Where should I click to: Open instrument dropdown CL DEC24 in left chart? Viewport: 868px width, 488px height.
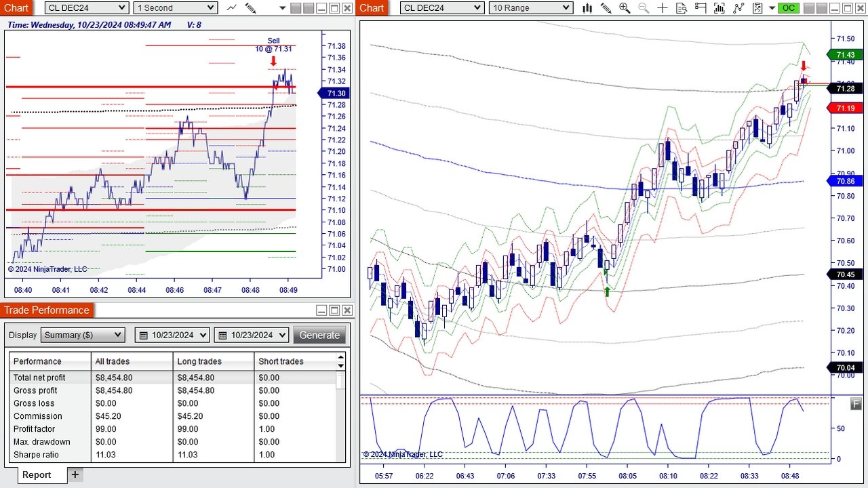pyautogui.click(x=87, y=7)
